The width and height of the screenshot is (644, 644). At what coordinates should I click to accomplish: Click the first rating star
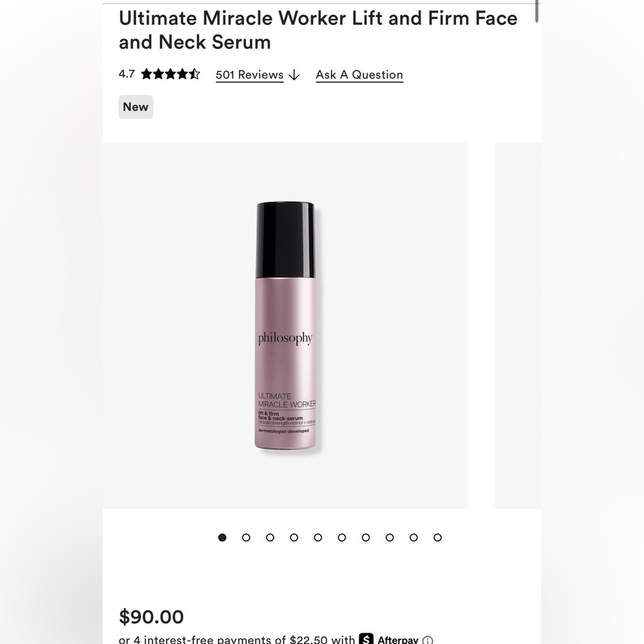[147, 73]
